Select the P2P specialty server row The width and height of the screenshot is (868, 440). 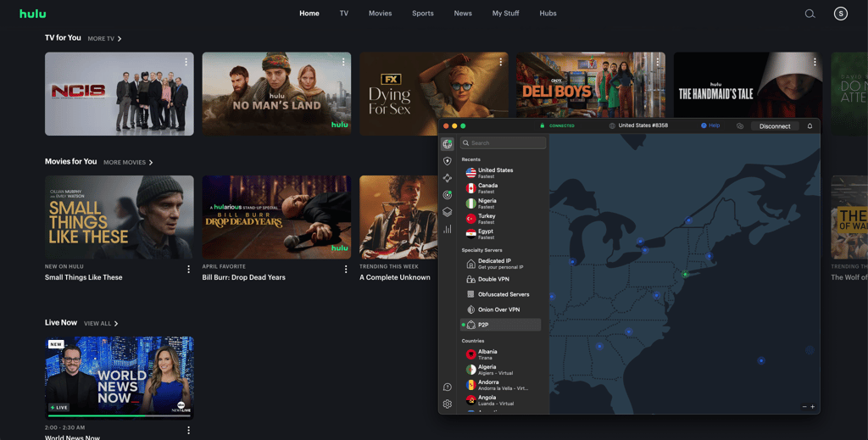click(500, 325)
